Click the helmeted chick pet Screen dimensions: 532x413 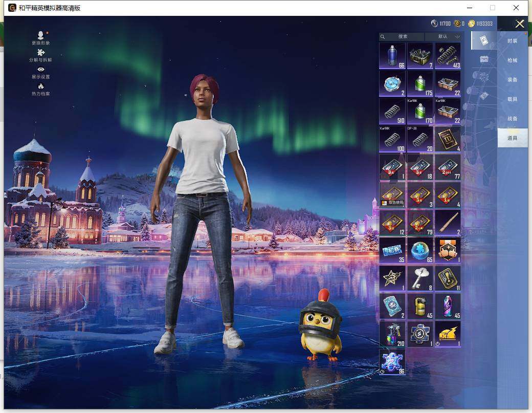[x=320, y=325]
